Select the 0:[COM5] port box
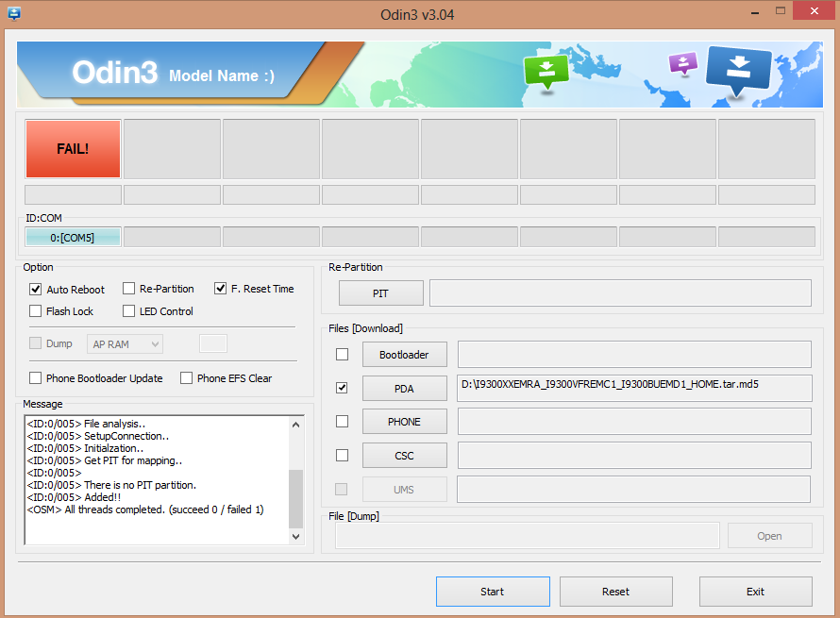 [x=73, y=237]
